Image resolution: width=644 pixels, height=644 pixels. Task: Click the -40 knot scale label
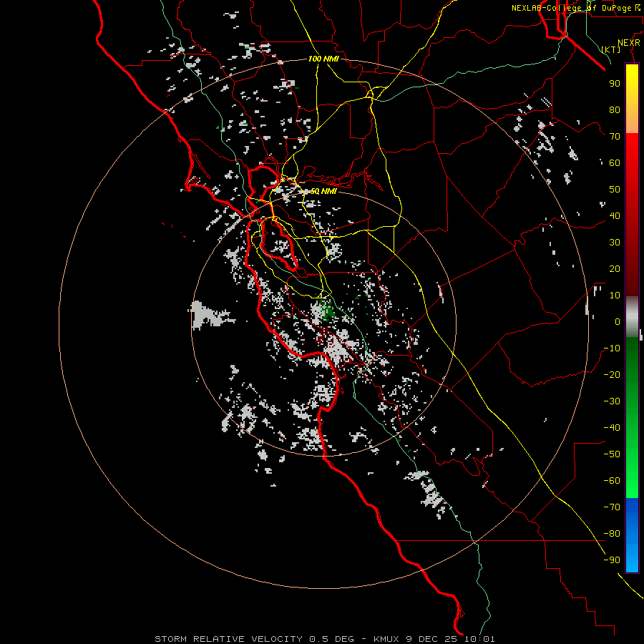[x=612, y=428]
